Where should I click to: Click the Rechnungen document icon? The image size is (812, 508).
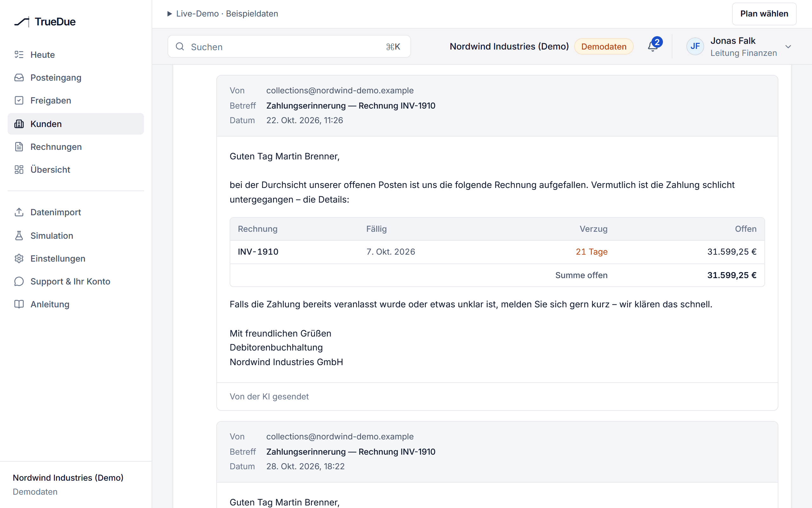point(19,146)
